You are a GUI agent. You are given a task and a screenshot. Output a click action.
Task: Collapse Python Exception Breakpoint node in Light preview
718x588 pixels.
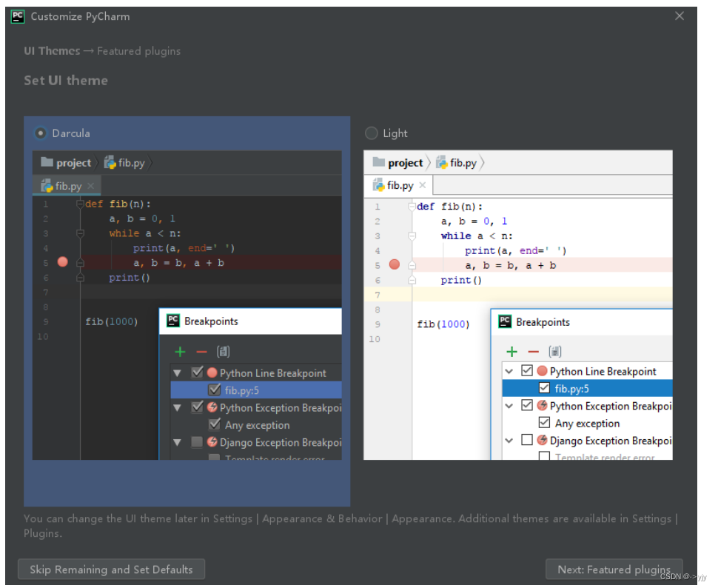(x=509, y=406)
